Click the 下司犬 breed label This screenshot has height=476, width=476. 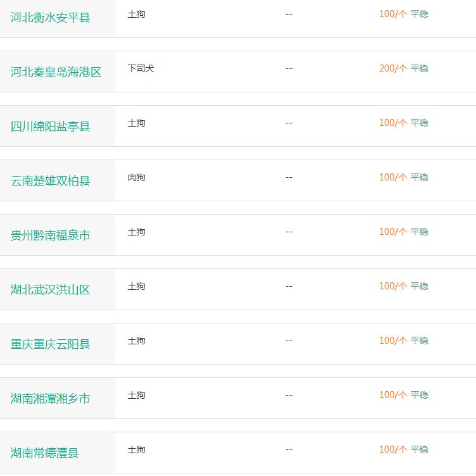(x=141, y=68)
